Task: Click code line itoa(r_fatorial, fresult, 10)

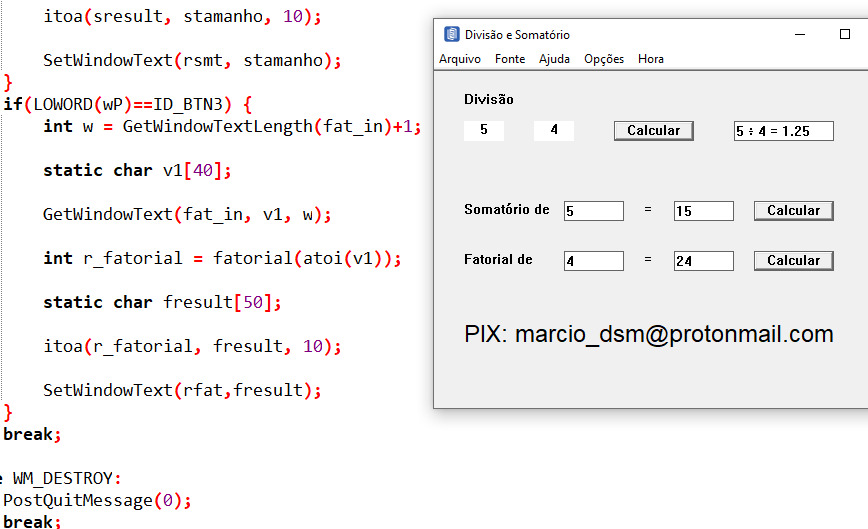Action: pos(192,346)
